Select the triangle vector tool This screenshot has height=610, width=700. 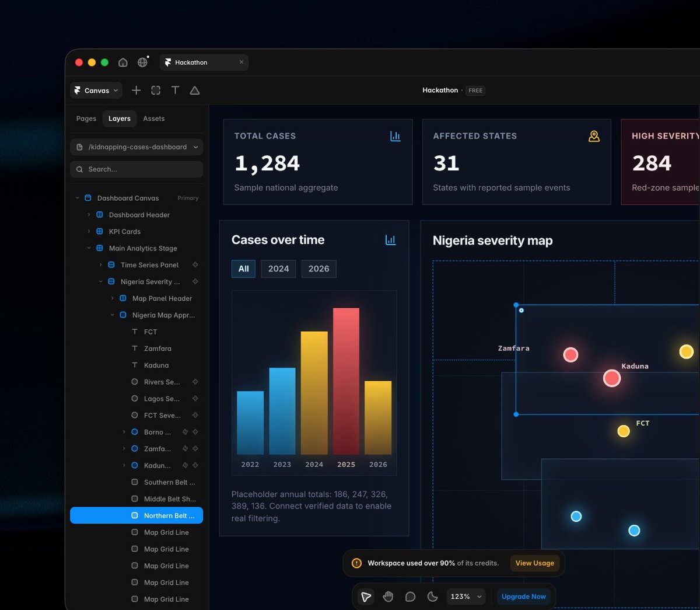click(x=195, y=90)
